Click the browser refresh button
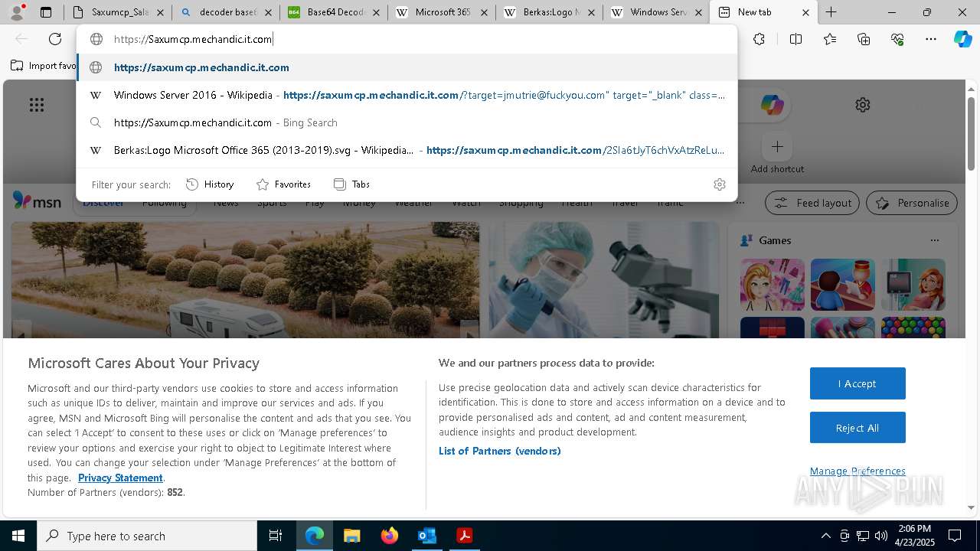 tap(55, 39)
